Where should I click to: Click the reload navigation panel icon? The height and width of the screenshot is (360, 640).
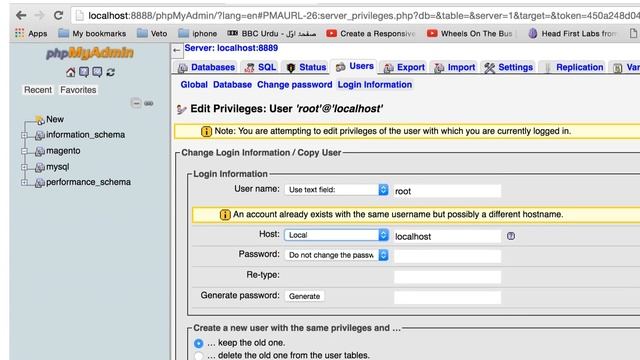[110, 72]
